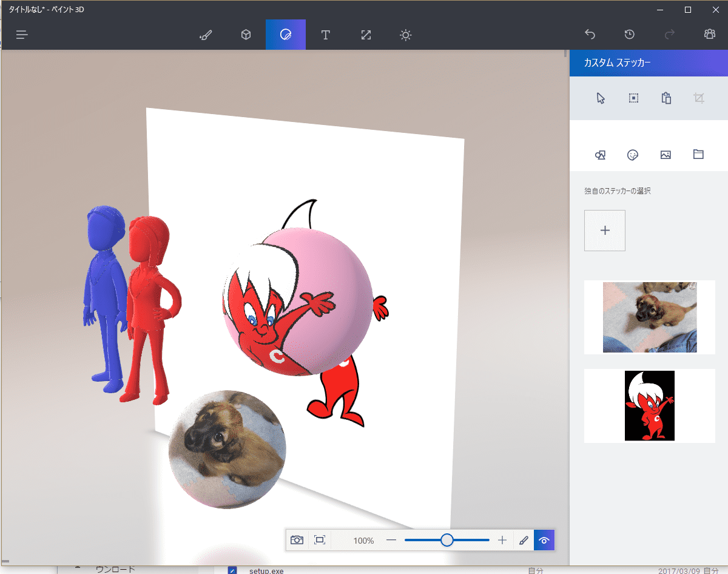728x574 pixels.
Task: Open the hamburger menu
Action: click(22, 35)
